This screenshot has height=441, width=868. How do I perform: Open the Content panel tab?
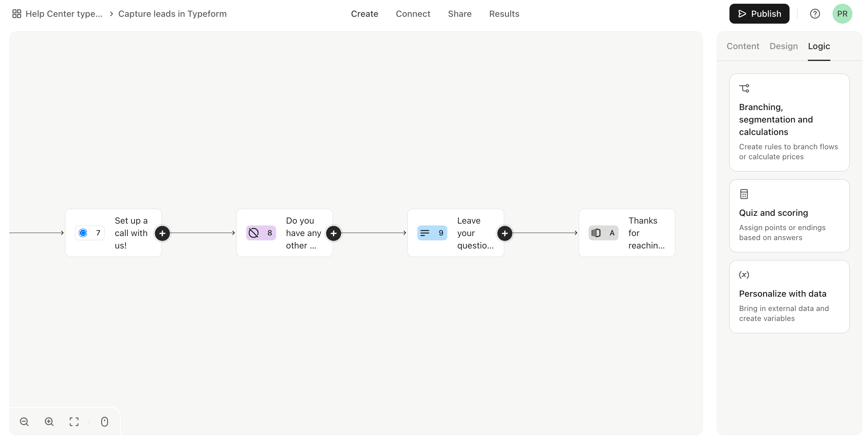(743, 46)
